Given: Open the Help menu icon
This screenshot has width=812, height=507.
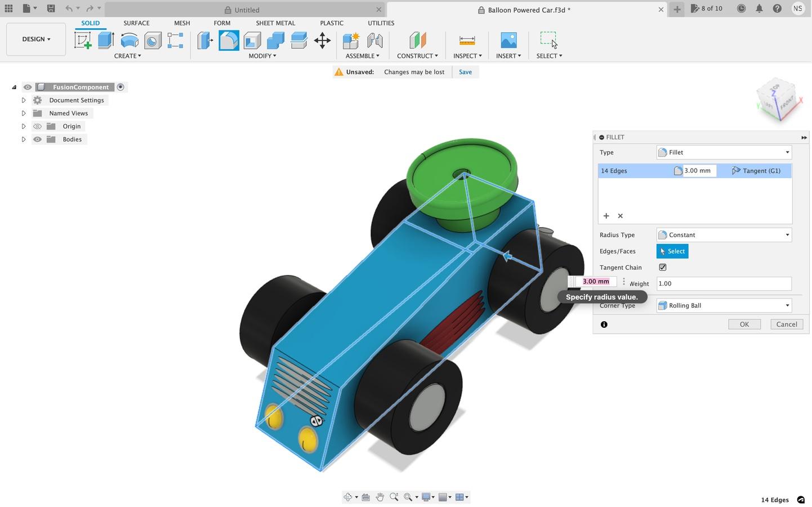Looking at the screenshot, I should point(777,8).
